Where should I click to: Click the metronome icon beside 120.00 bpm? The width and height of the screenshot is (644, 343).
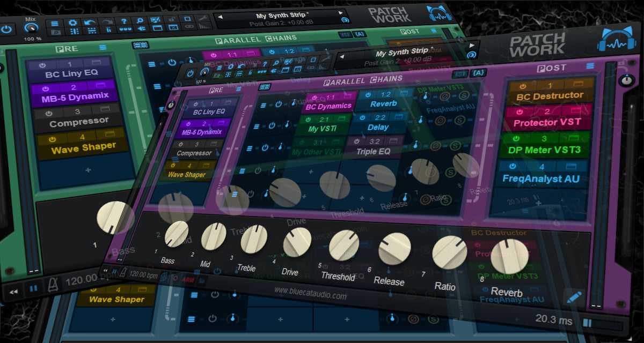pyautogui.click(x=122, y=273)
